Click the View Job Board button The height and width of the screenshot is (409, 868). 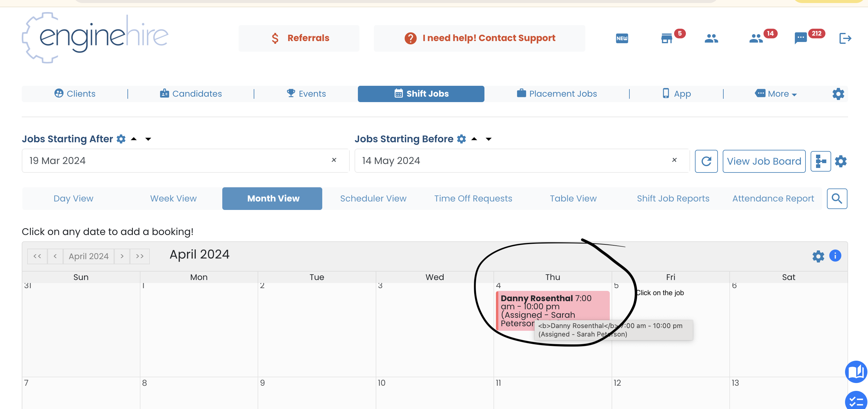click(x=764, y=161)
